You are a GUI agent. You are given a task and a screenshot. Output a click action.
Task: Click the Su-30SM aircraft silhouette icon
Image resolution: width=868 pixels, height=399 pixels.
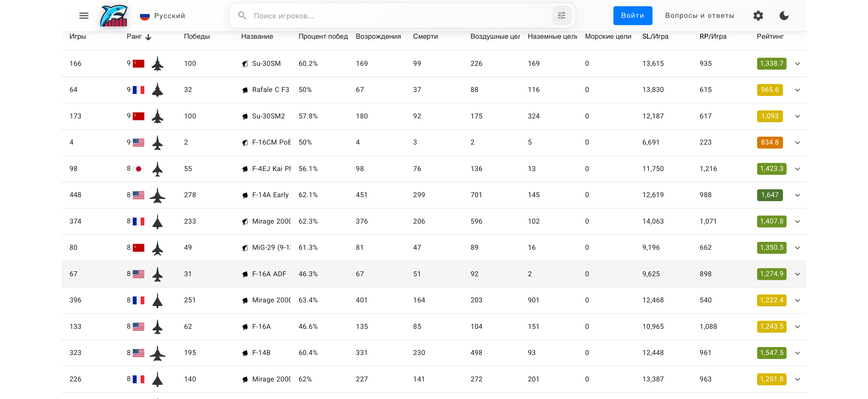(x=157, y=64)
